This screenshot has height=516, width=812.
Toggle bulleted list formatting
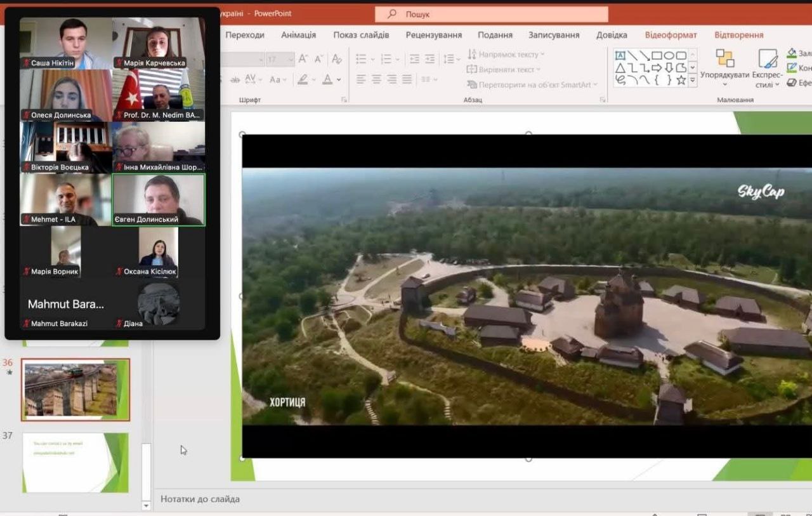coord(361,59)
